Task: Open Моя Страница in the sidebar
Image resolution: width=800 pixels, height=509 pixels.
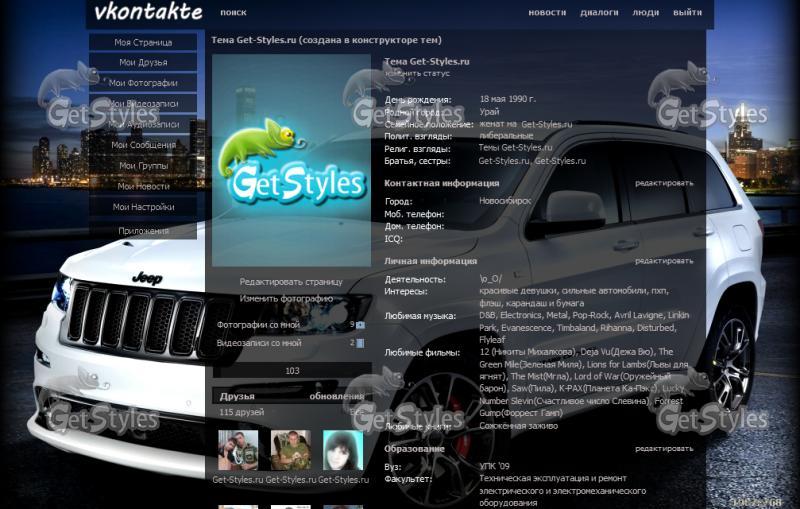Action: point(143,42)
